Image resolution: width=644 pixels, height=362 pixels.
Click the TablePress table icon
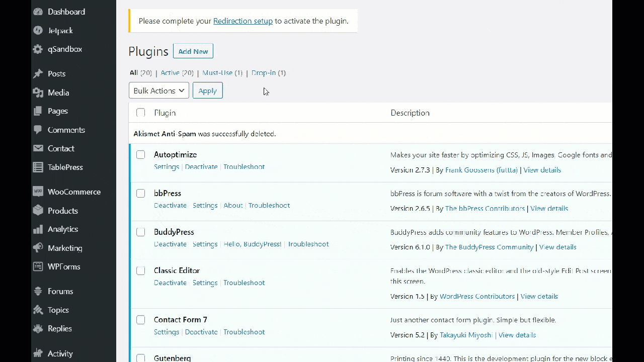pyautogui.click(x=38, y=167)
